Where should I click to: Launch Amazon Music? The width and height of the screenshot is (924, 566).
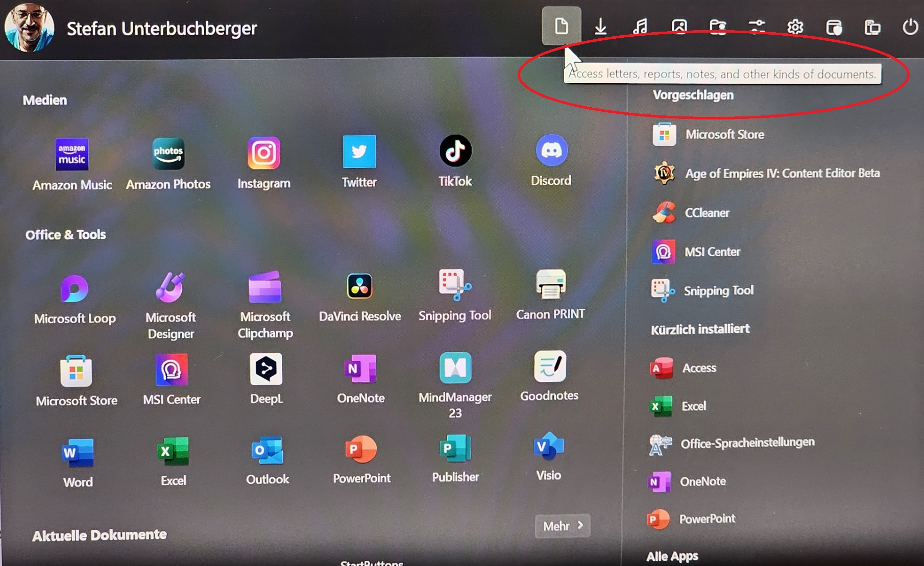tap(72, 163)
